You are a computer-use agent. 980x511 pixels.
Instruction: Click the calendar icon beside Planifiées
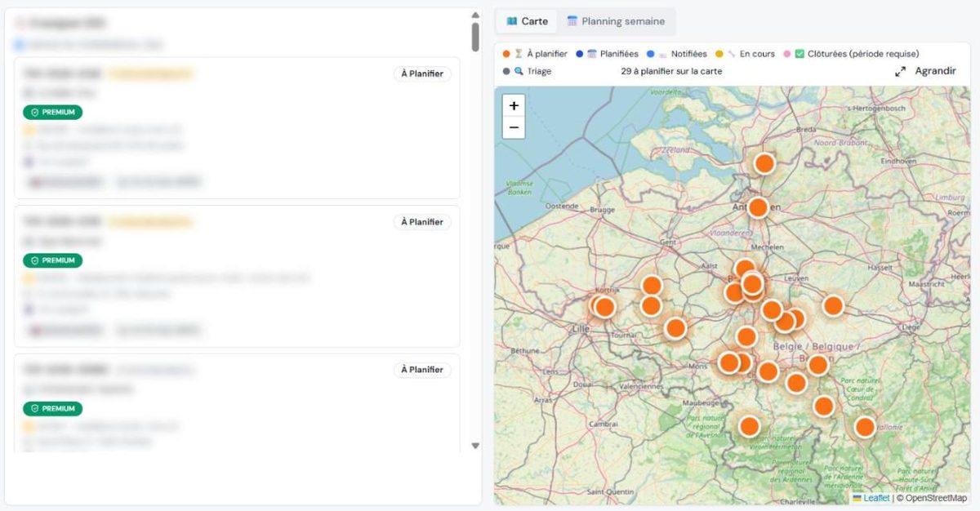coord(592,54)
